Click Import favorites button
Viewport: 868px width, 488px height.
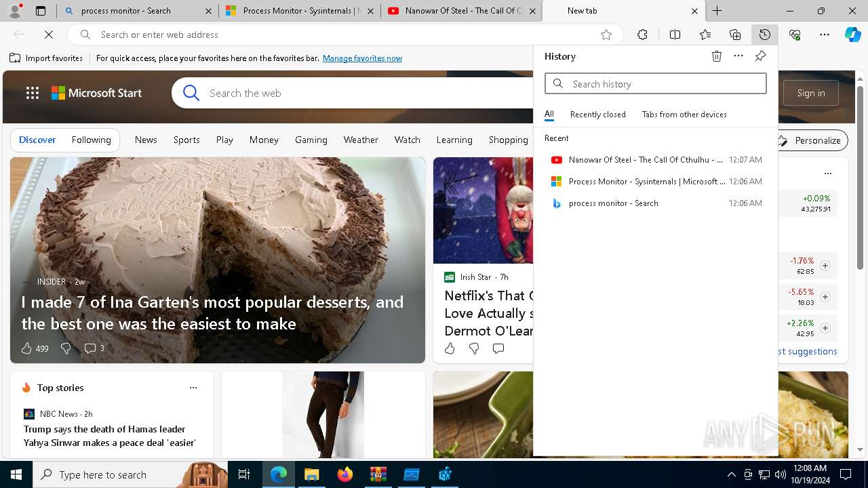pyautogui.click(x=46, y=58)
